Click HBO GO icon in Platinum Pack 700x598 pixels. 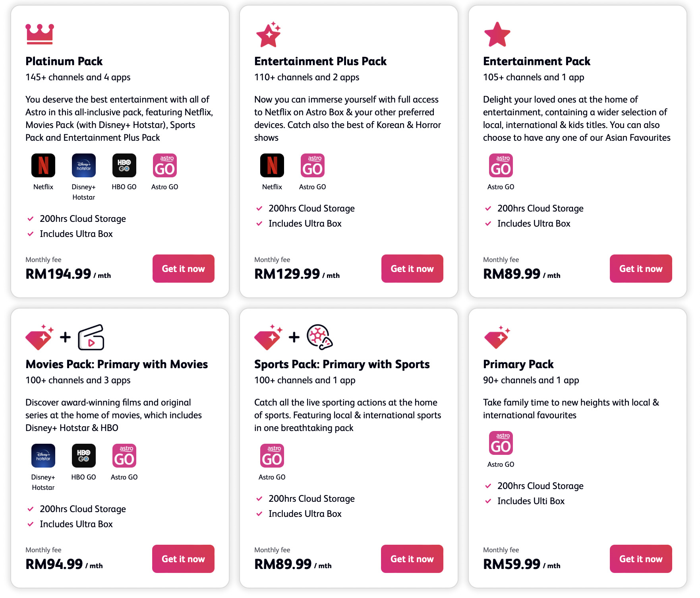coord(124,165)
